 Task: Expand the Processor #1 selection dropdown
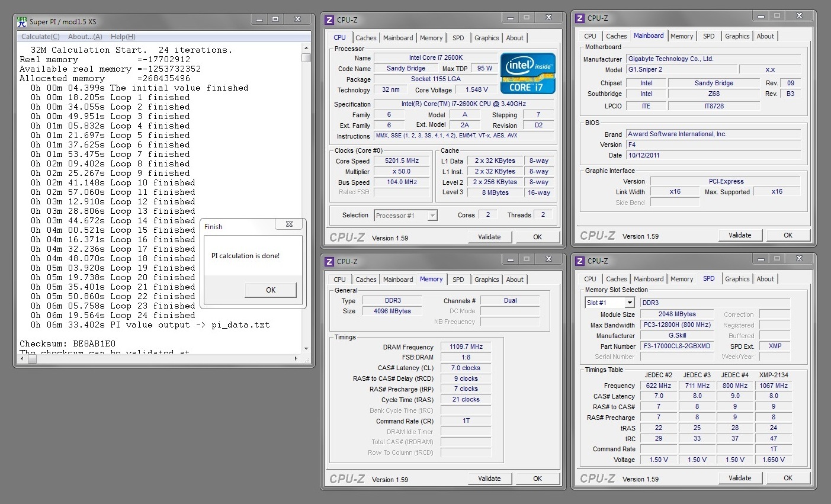click(432, 216)
